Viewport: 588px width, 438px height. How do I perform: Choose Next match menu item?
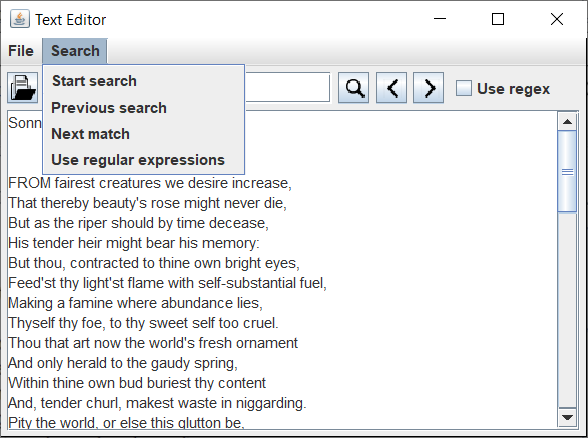(x=144, y=134)
